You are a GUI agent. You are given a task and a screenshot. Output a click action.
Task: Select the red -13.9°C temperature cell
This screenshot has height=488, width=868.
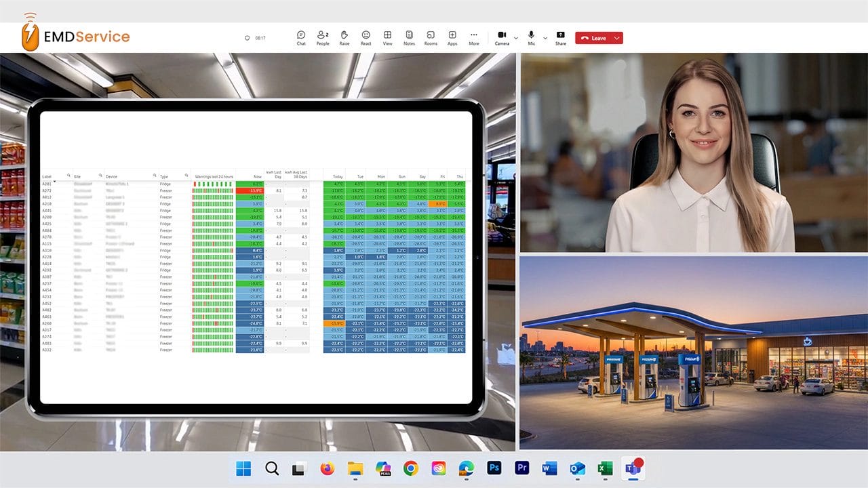(x=256, y=192)
